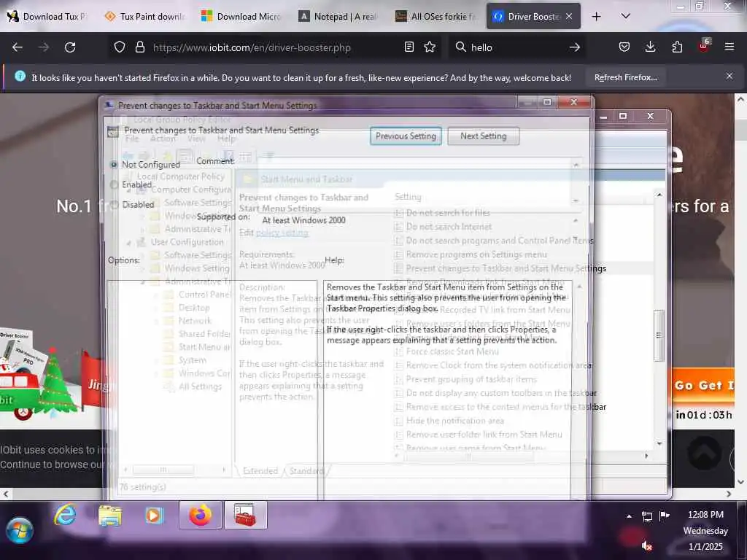The image size is (747, 560).
Task: Click the orange Go Get It button
Action: pyautogui.click(x=703, y=385)
